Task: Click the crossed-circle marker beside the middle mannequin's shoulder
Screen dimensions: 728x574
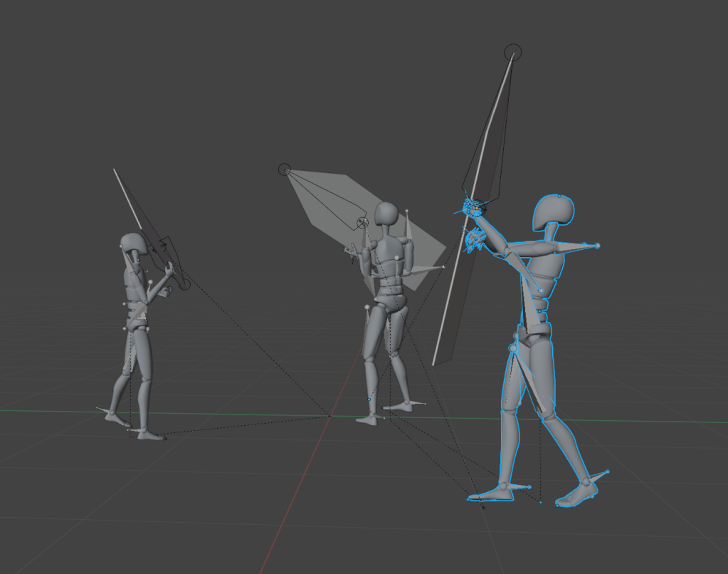Action: click(x=362, y=223)
